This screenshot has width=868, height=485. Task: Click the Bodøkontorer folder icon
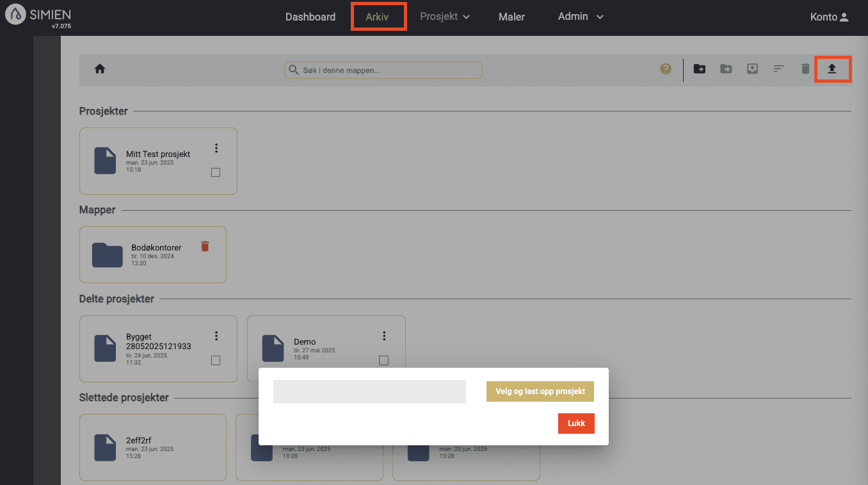click(x=108, y=255)
